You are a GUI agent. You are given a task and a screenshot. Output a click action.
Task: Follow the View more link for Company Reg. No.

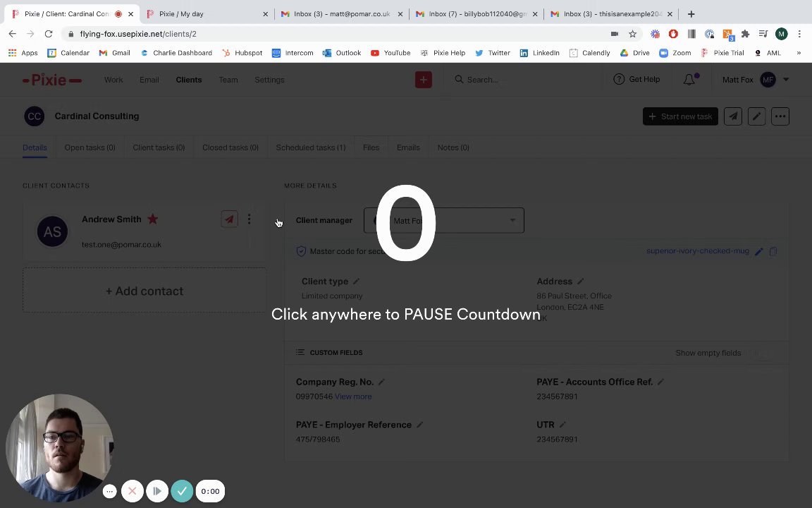[x=353, y=397]
